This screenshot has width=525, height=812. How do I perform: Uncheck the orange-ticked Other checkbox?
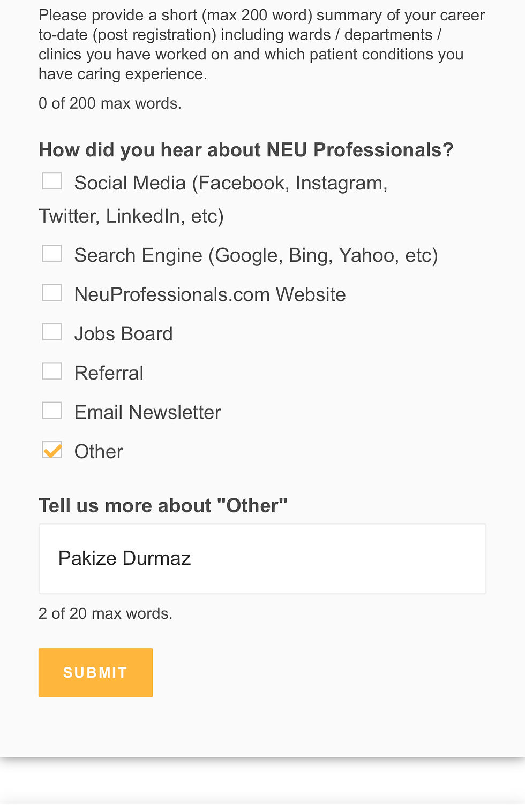coord(52,450)
